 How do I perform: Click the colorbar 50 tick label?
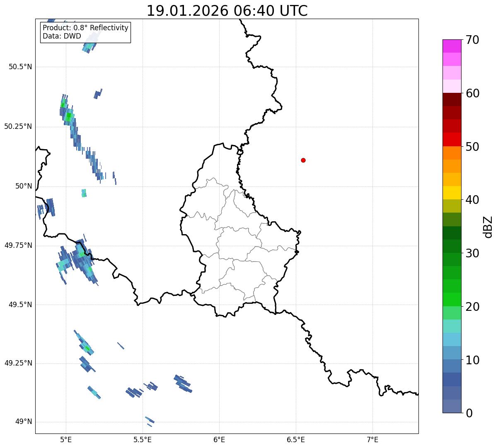pos(472,147)
